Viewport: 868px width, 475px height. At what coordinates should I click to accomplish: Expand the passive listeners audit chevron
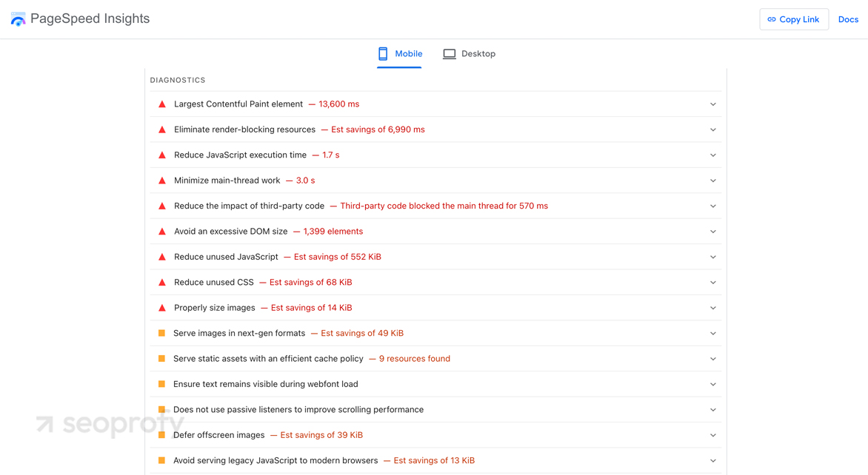[713, 409]
